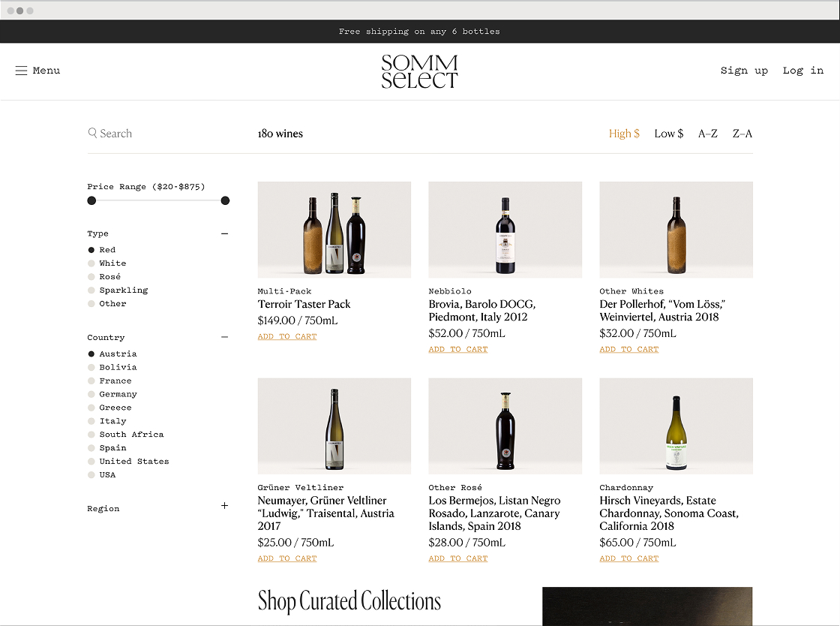Open the Der Pollerhof bottle image
840x626 pixels.
click(676, 230)
